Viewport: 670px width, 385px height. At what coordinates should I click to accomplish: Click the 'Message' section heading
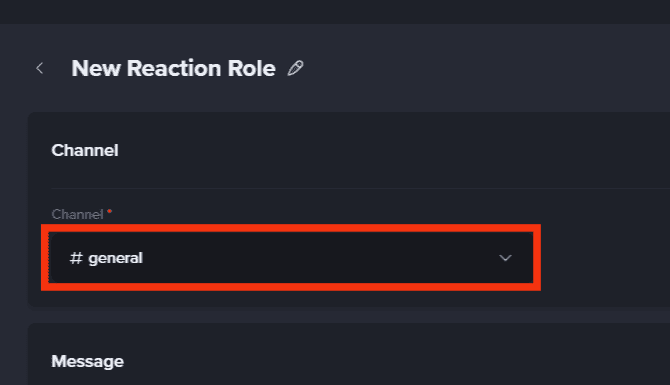(x=88, y=361)
